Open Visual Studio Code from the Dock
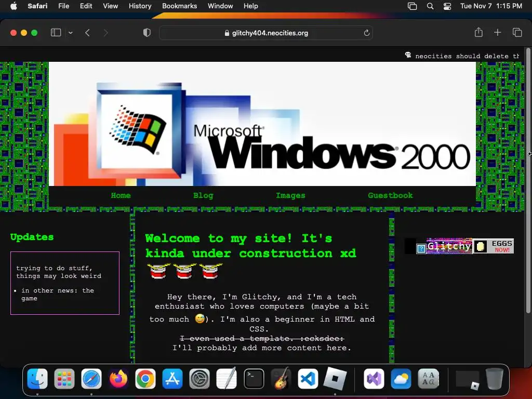 [308, 379]
